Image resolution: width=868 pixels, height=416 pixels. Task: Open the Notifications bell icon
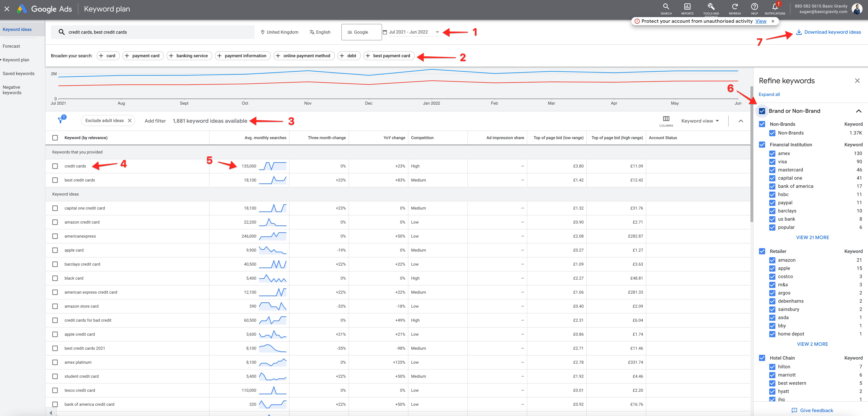click(x=775, y=7)
